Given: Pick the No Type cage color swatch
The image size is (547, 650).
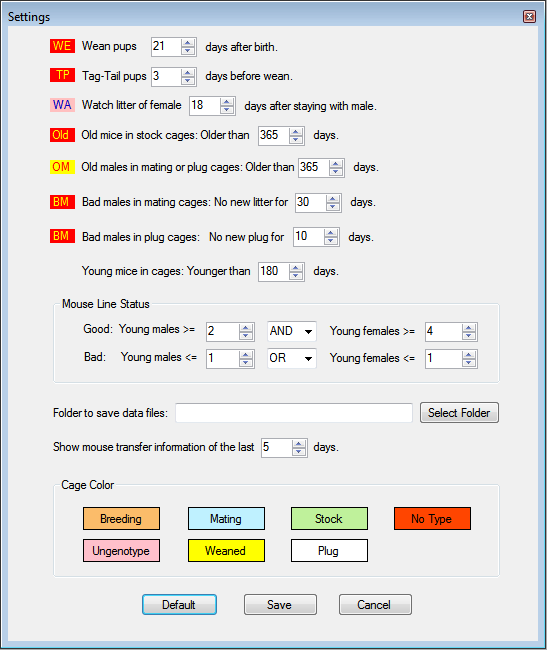Looking at the screenshot, I should 432,519.
